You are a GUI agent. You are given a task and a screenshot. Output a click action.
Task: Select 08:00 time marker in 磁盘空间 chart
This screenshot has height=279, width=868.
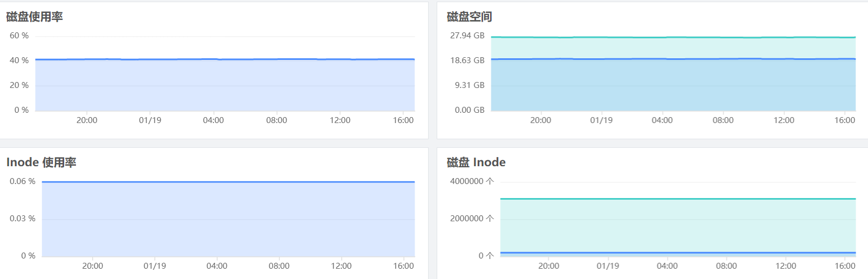pyautogui.click(x=723, y=120)
